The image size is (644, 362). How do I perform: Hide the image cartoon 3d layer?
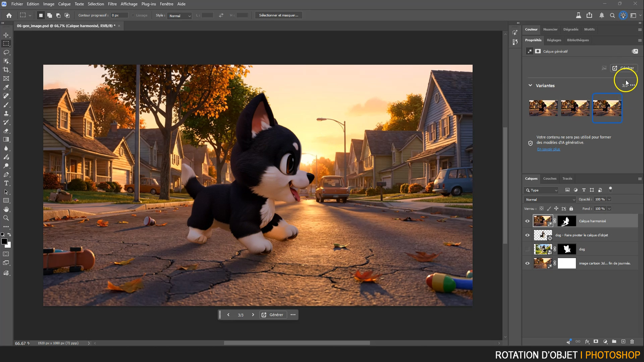click(x=527, y=263)
